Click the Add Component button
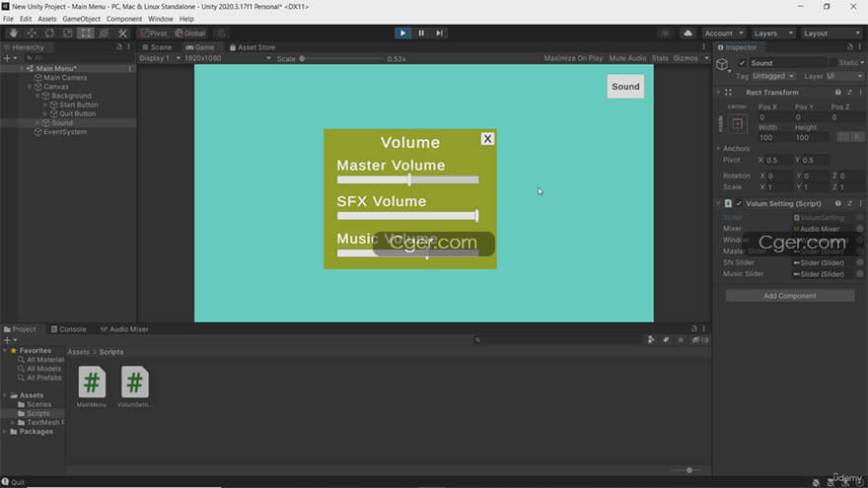The width and height of the screenshot is (868, 488). tap(789, 296)
